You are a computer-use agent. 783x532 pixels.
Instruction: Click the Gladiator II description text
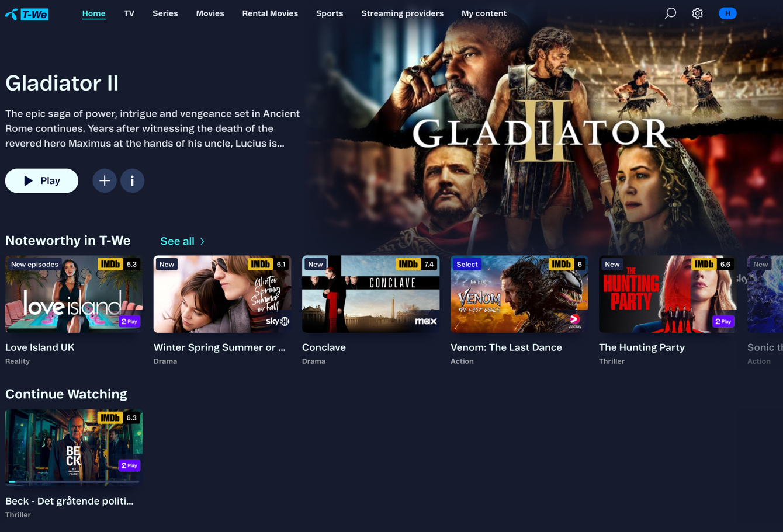[153, 128]
